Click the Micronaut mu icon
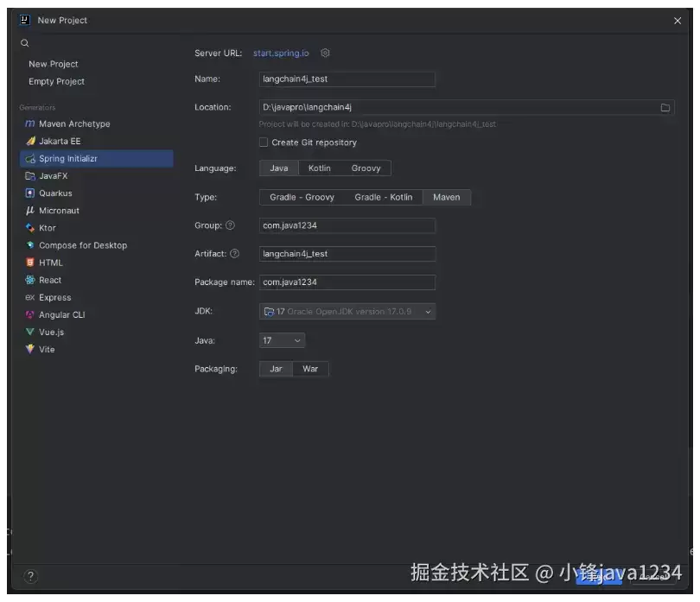The height and width of the screenshot is (602, 700). point(30,211)
